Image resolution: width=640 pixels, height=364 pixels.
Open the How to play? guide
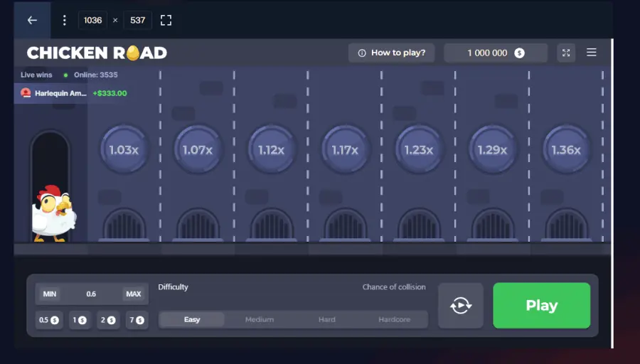point(392,53)
